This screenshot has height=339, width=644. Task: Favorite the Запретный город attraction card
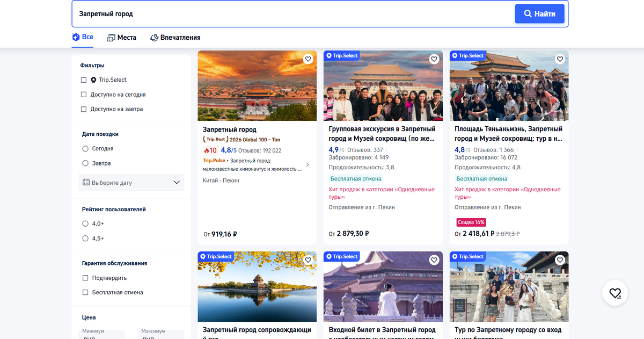pyautogui.click(x=308, y=59)
